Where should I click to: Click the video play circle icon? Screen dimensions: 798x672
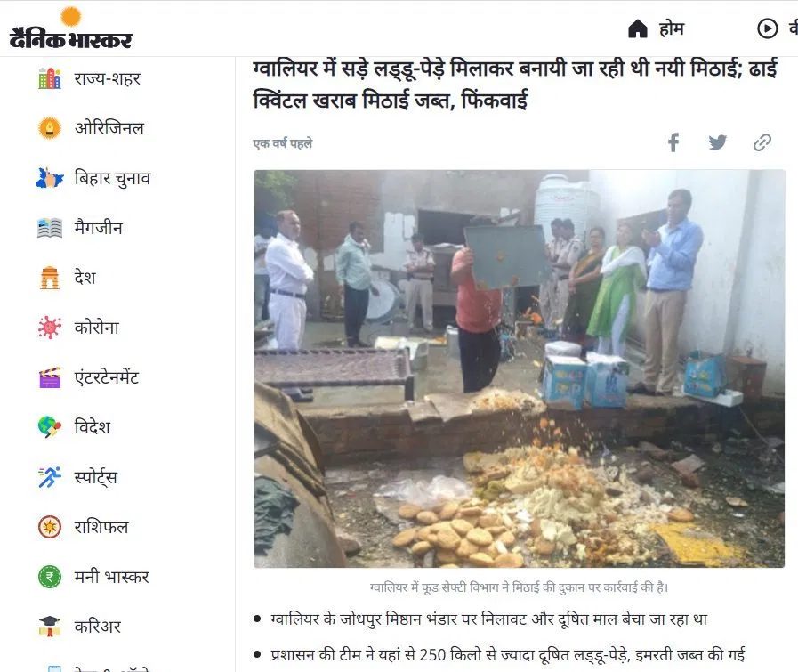pyautogui.click(x=768, y=28)
